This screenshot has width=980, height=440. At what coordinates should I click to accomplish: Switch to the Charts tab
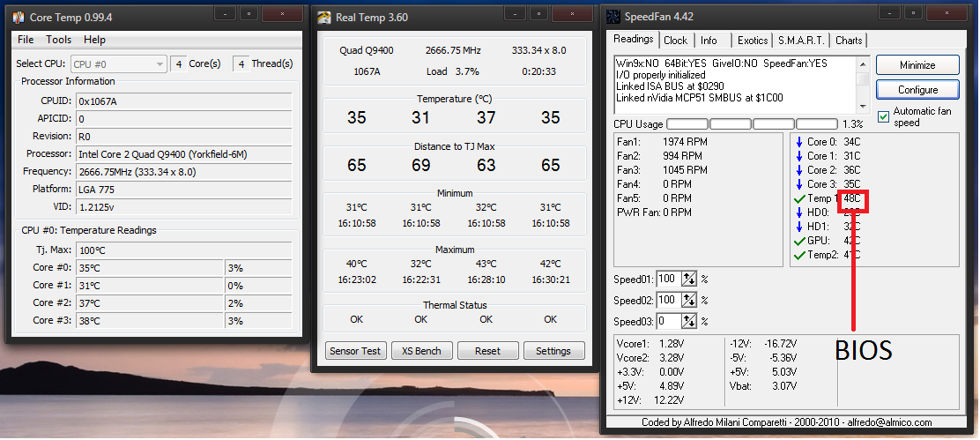[849, 41]
